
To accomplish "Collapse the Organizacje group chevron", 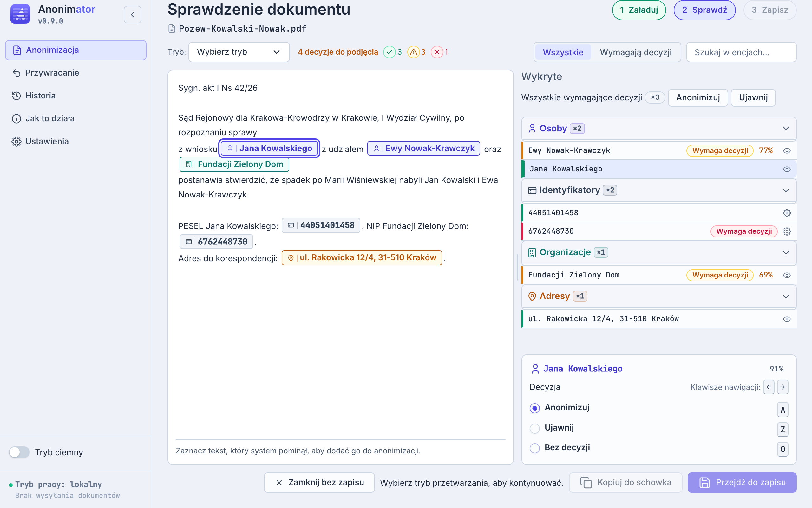I will pos(786,253).
